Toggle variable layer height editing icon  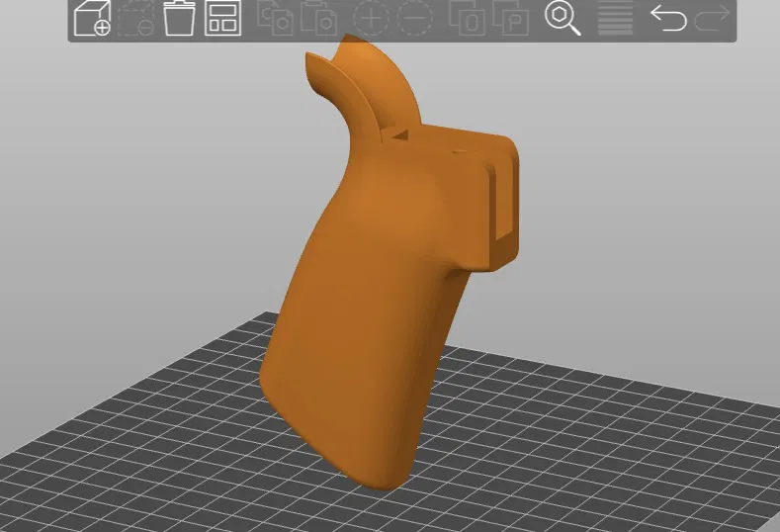click(615, 18)
